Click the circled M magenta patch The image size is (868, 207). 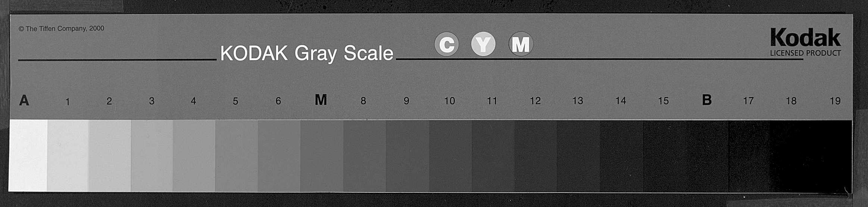(x=521, y=44)
